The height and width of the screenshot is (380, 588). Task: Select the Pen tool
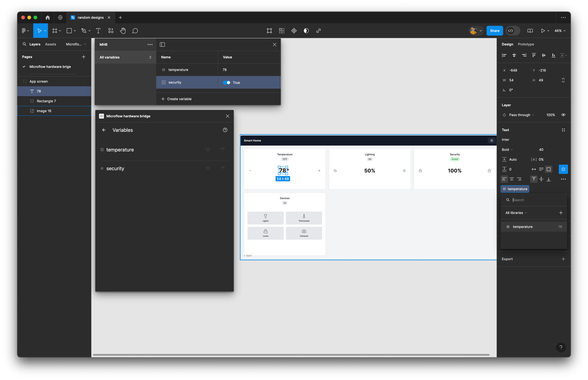pos(84,31)
